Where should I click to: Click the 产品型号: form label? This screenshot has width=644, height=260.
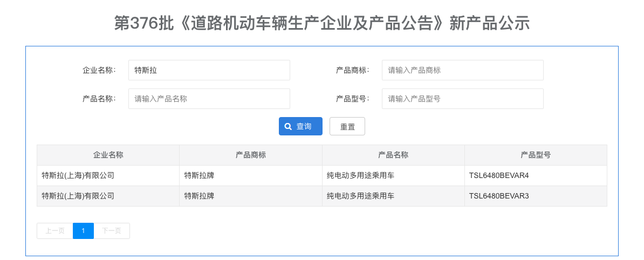(353, 99)
